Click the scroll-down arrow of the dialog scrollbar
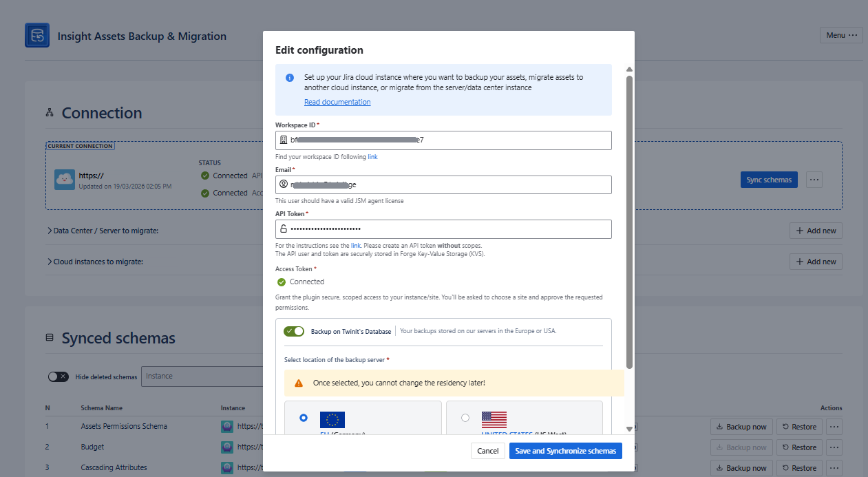The width and height of the screenshot is (868, 477). tap(629, 428)
